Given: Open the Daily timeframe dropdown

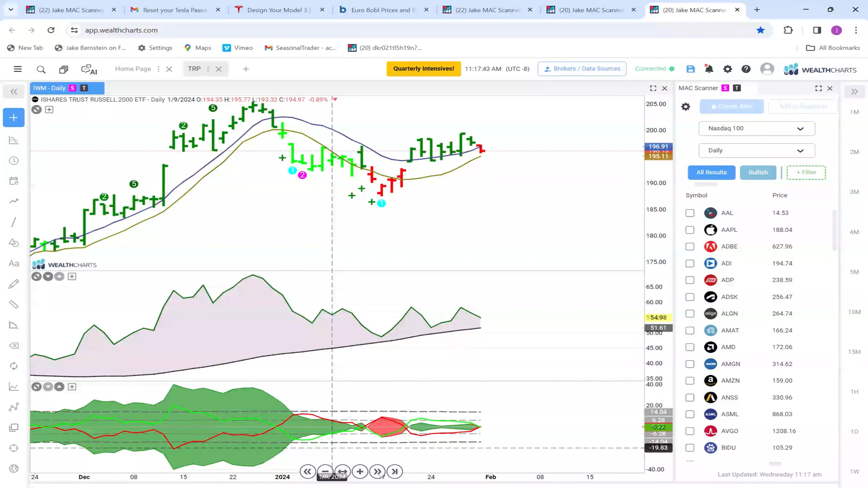Looking at the screenshot, I should point(756,150).
